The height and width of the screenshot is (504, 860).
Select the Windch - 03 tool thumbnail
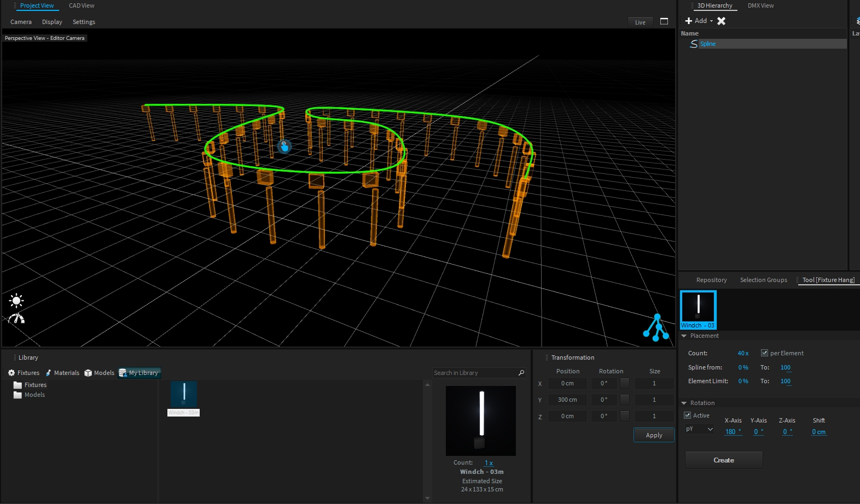pos(698,309)
